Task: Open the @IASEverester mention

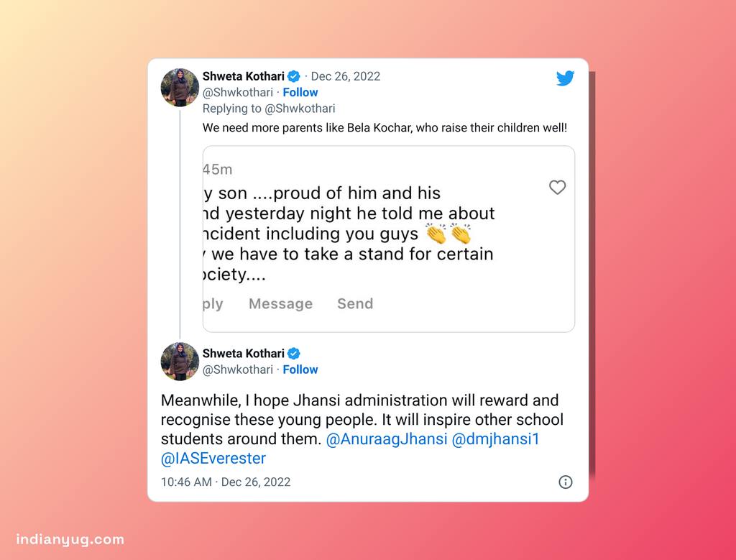Action: click(213, 458)
